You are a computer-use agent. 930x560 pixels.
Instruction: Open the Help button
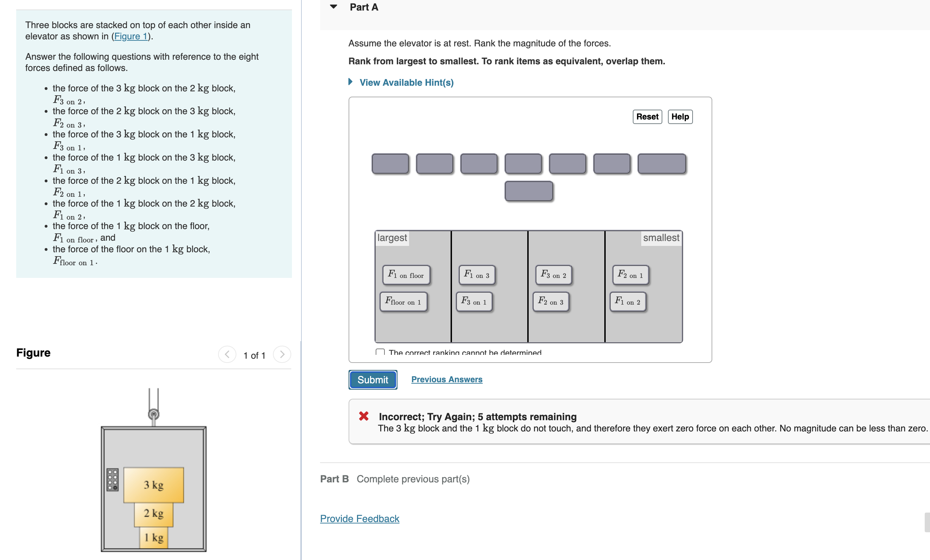(680, 117)
